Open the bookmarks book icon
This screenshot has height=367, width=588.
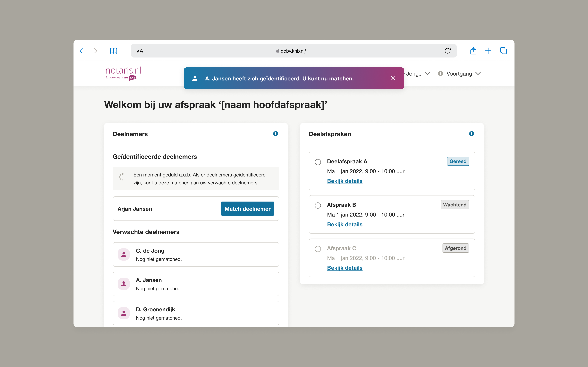(113, 51)
